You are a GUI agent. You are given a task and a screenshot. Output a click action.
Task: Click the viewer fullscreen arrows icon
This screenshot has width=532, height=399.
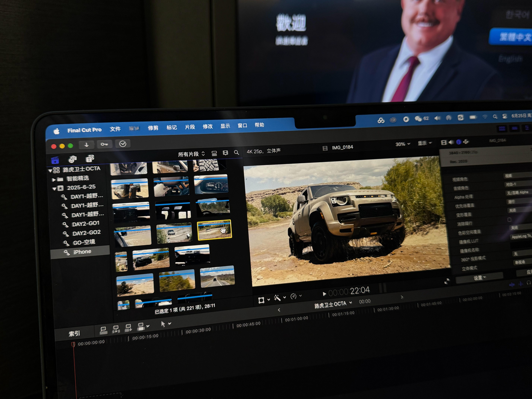pos(447,281)
